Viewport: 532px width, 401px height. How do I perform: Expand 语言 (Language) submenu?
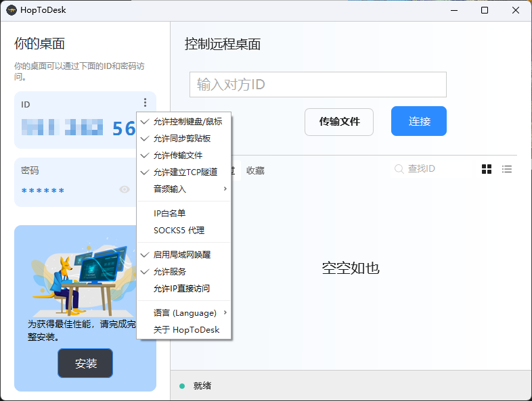[184, 313]
